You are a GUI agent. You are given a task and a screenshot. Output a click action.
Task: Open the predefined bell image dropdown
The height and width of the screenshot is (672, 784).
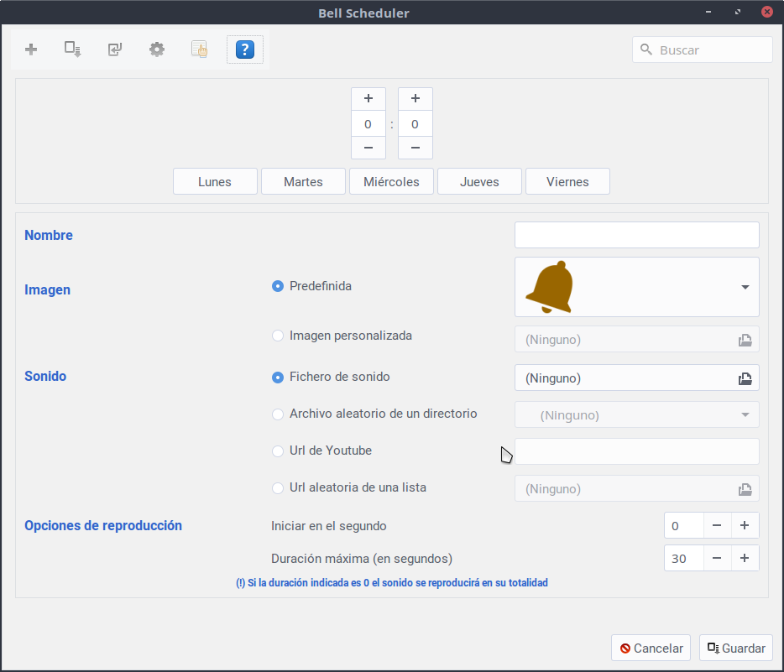coord(745,287)
